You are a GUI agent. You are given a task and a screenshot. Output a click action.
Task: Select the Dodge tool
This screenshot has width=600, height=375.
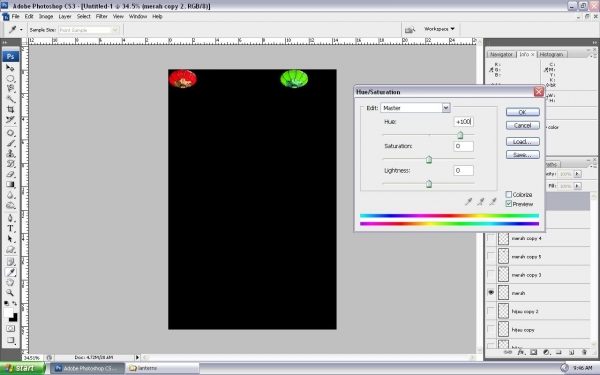tap(10, 205)
